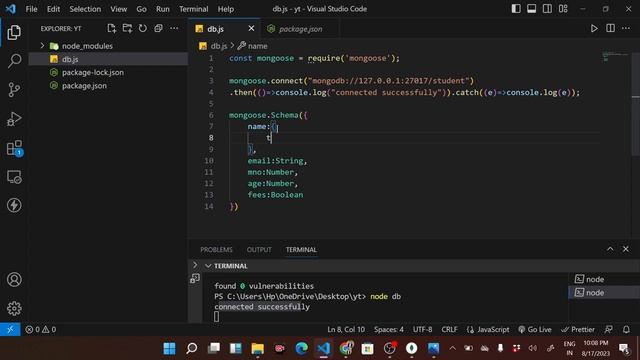Image resolution: width=640 pixels, height=360 pixels.
Task: Click New Folder icon in Explorer
Action: click(127, 28)
